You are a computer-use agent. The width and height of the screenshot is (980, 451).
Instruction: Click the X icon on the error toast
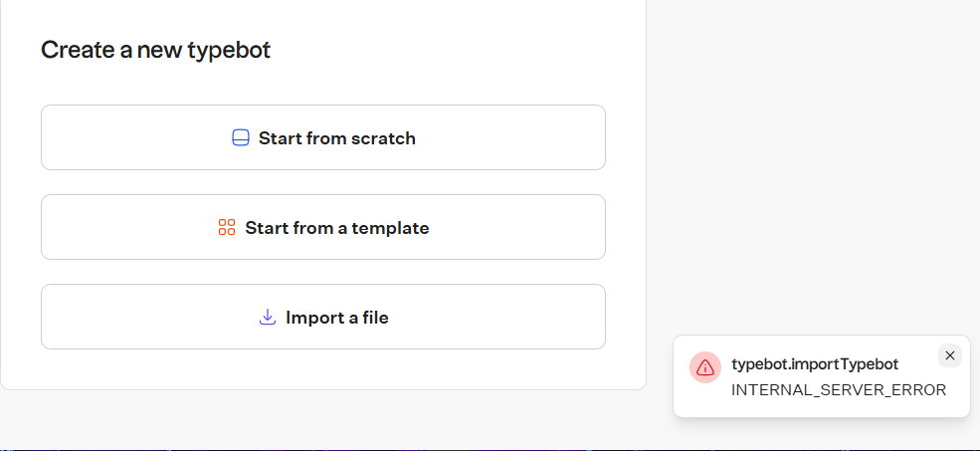949,355
